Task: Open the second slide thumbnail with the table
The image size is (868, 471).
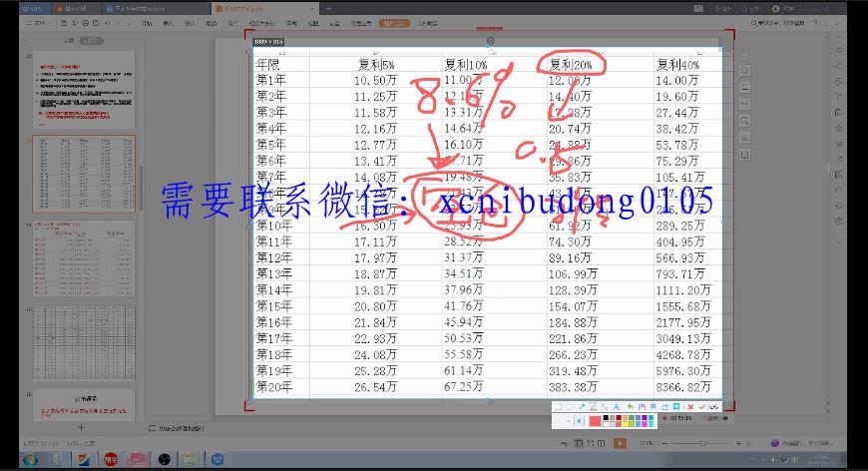Action: pyautogui.click(x=84, y=173)
